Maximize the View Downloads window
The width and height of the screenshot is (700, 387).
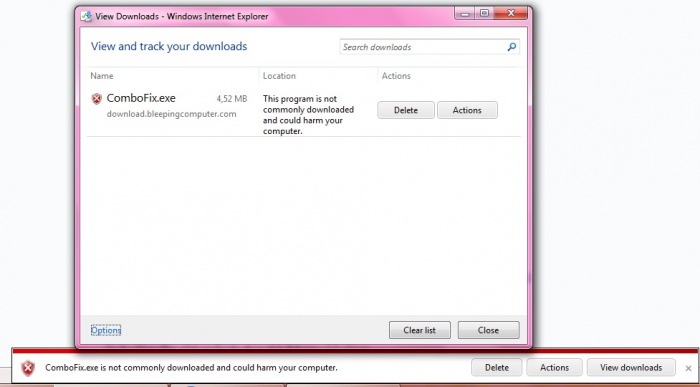tap(485, 14)
